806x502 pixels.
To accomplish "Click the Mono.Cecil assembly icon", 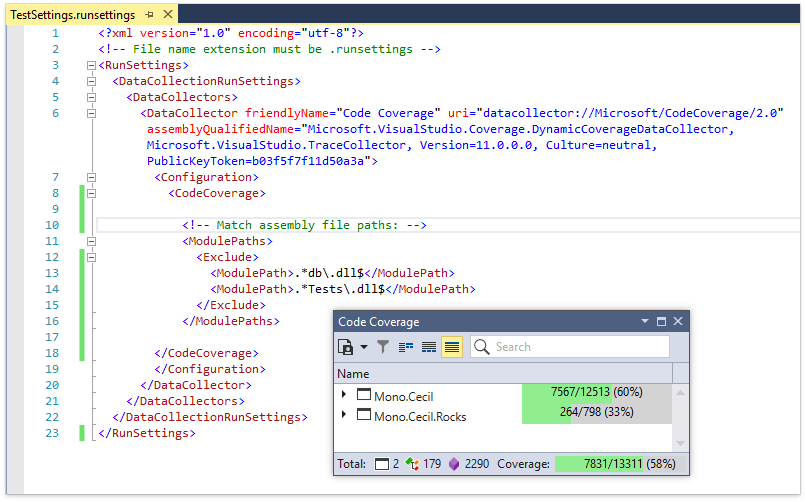I will [x=364, y=396].
